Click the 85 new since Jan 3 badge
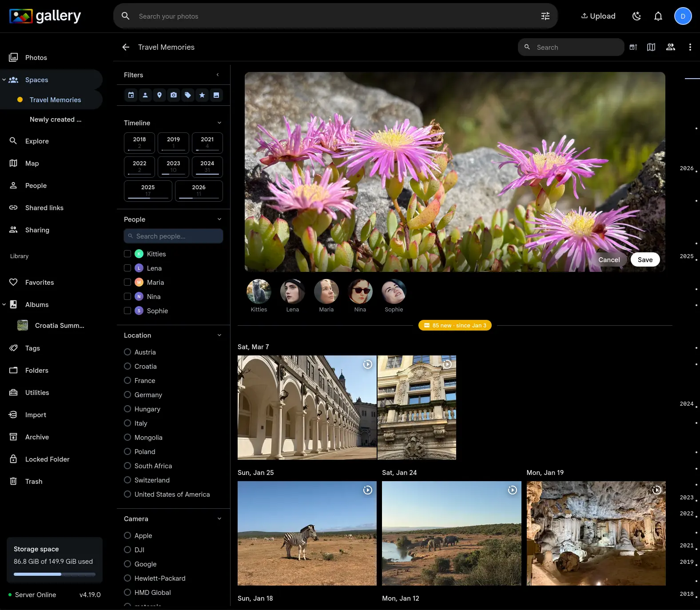The image size is (700, 610). click(455, 325)
